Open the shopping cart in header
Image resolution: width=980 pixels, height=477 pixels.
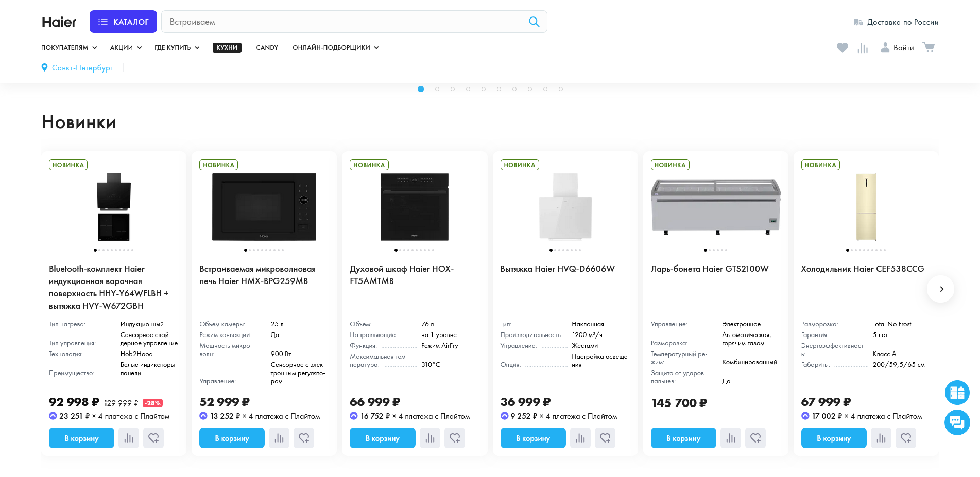pos(928,47)
